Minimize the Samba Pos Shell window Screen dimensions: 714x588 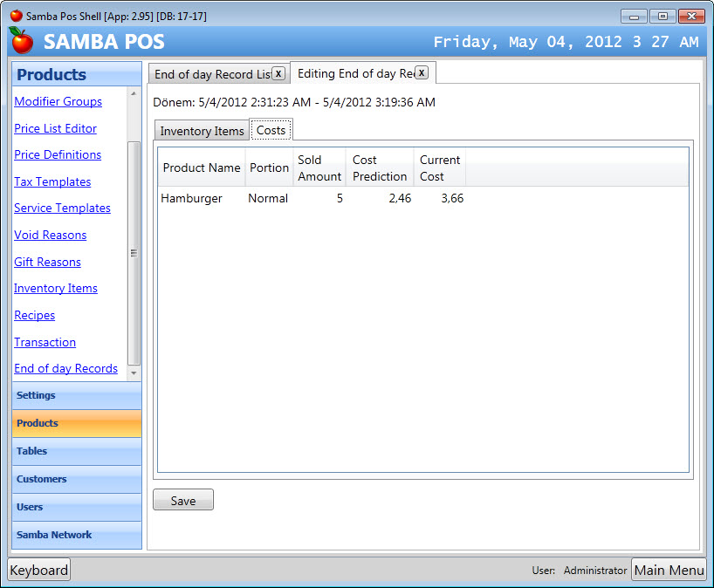634,17
